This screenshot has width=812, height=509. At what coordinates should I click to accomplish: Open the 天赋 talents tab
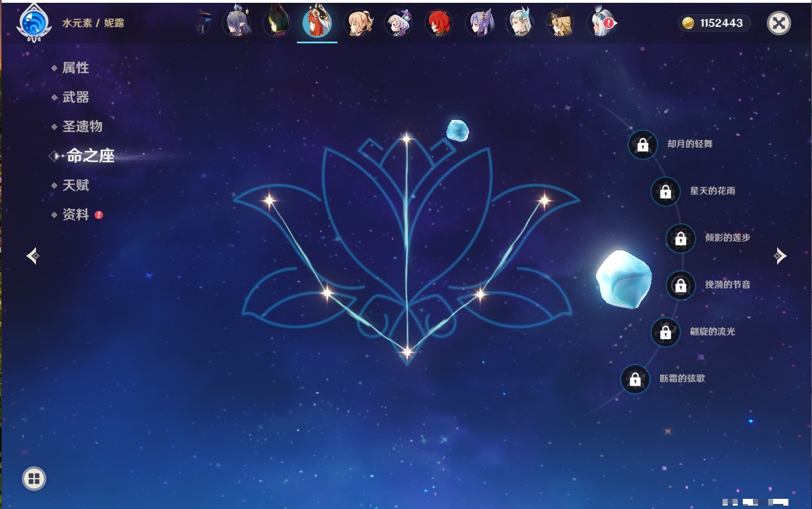pos(75,185)
